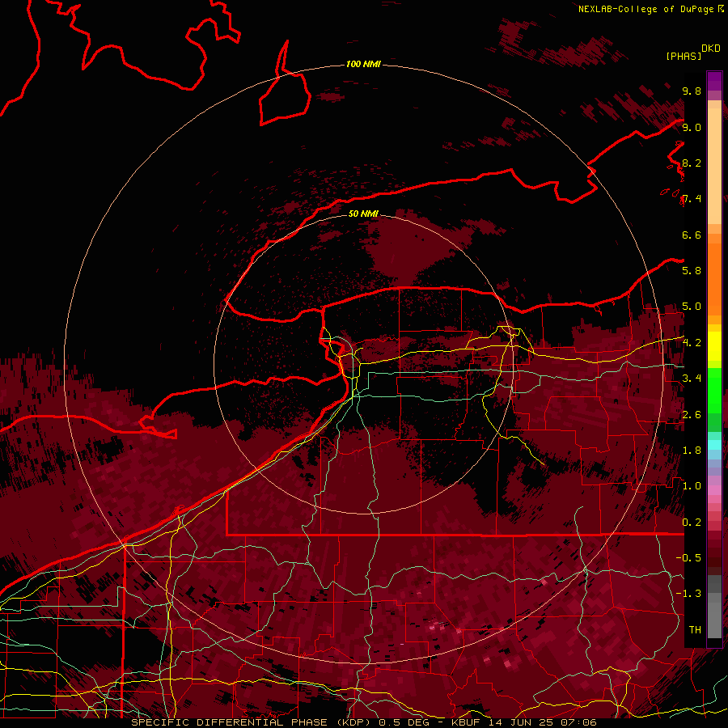Click the -0.5 legend value
Screen dimensions: 728x728
point(689,557)
